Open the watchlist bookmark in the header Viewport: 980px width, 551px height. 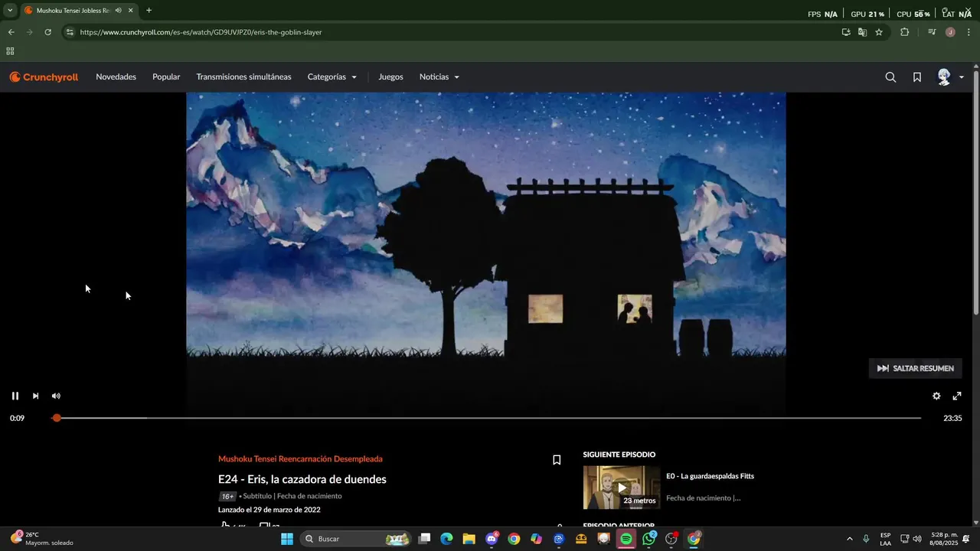point(916,77)
